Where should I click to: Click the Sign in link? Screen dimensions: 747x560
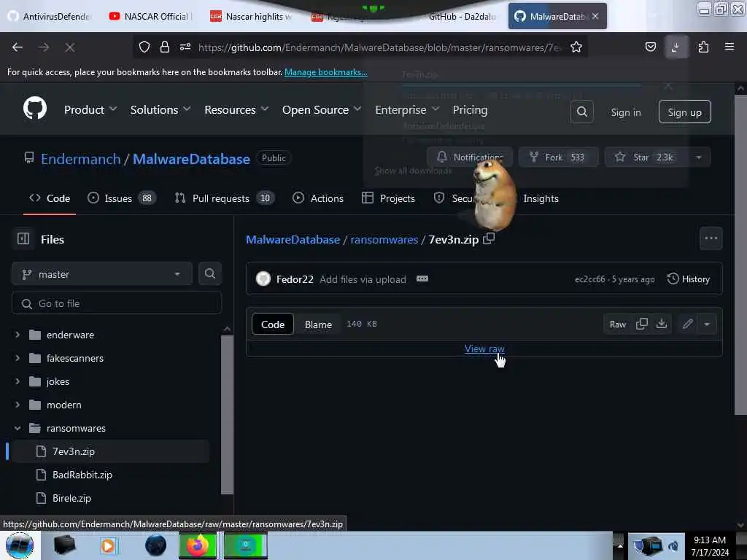625,112
